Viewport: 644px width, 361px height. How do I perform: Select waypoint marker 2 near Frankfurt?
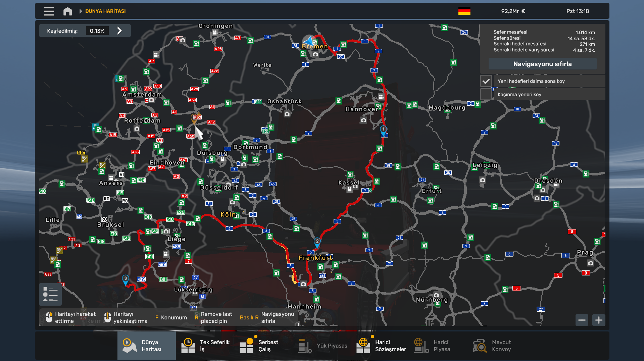pyautogui.click(x=317, y=243)
